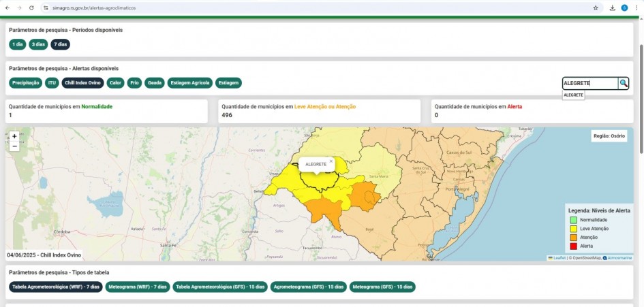This screenshot has height=307, width=644.
Task: Toggle the 7 dias period
Action: [60, 44]
